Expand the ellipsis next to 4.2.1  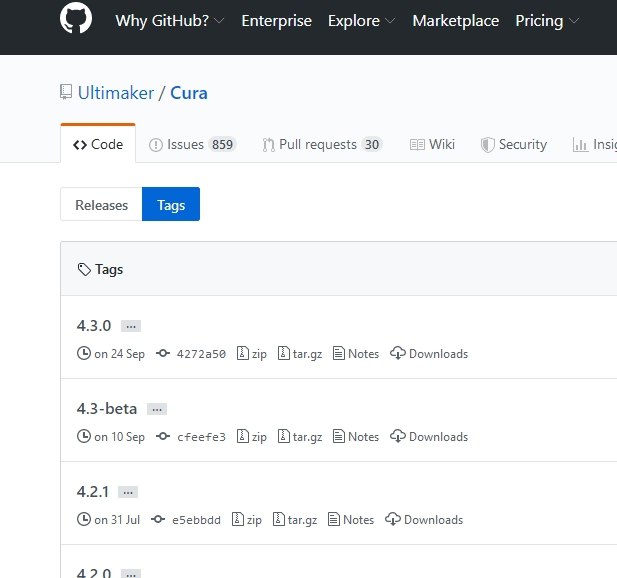coord(128,492)
